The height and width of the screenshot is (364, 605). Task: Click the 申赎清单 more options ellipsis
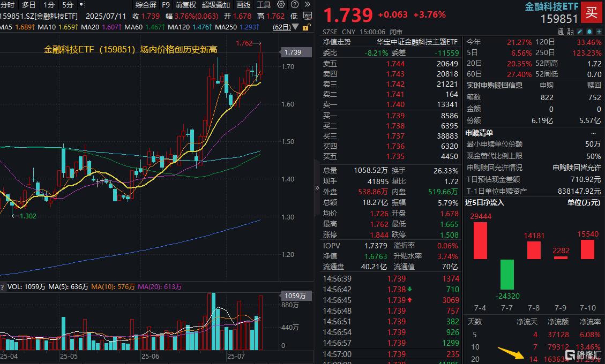[593, 133]
